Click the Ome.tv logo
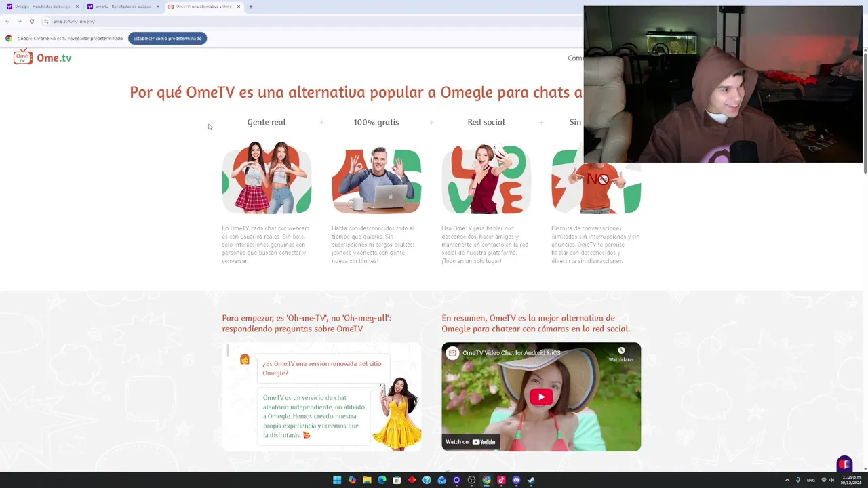The height and width of the screenshot is (488, 868). (x=42, y=58)
